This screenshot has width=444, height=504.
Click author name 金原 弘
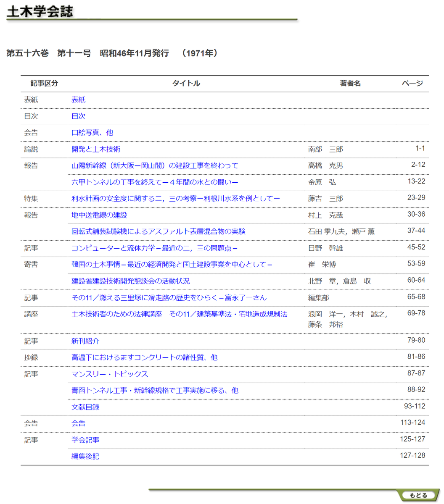coord(322,182)
